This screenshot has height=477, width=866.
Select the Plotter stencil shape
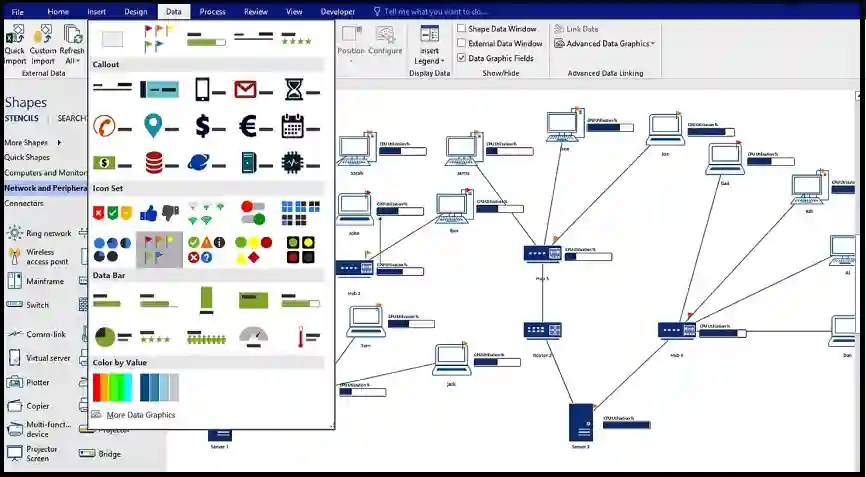click(x=29, y=382)
